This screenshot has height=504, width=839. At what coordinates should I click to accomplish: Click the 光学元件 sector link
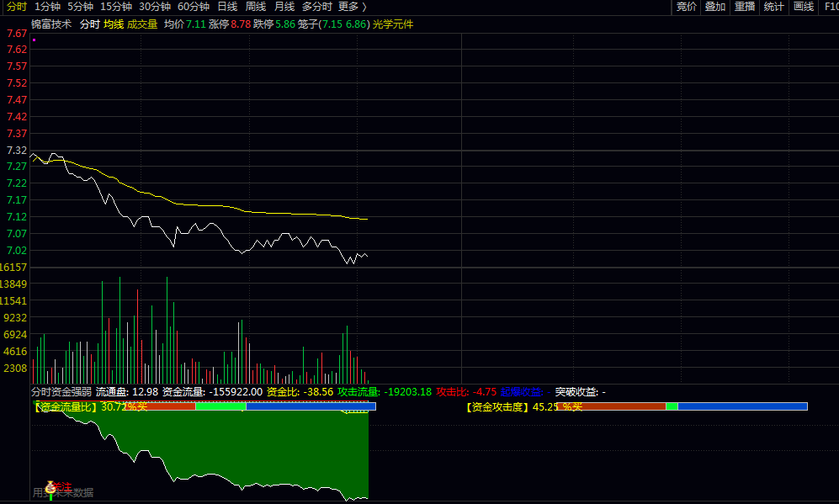[x=393, y=24]
